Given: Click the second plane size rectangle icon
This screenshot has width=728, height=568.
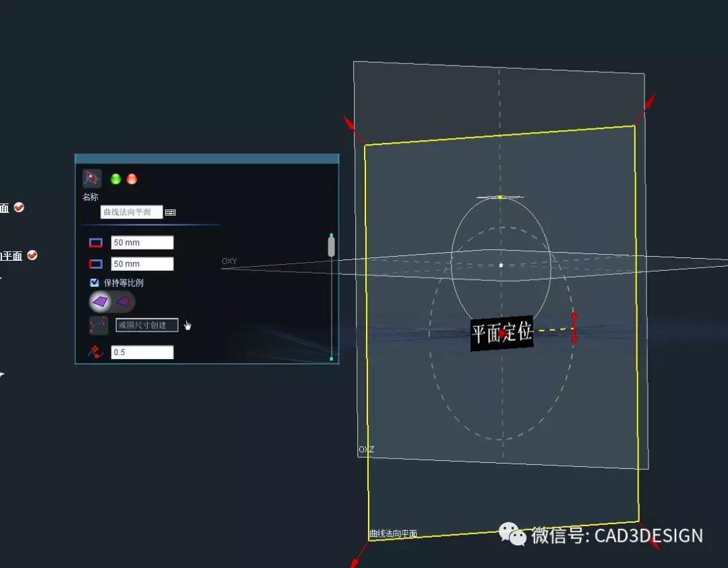Looking at the screenshot, I should 96,264.
